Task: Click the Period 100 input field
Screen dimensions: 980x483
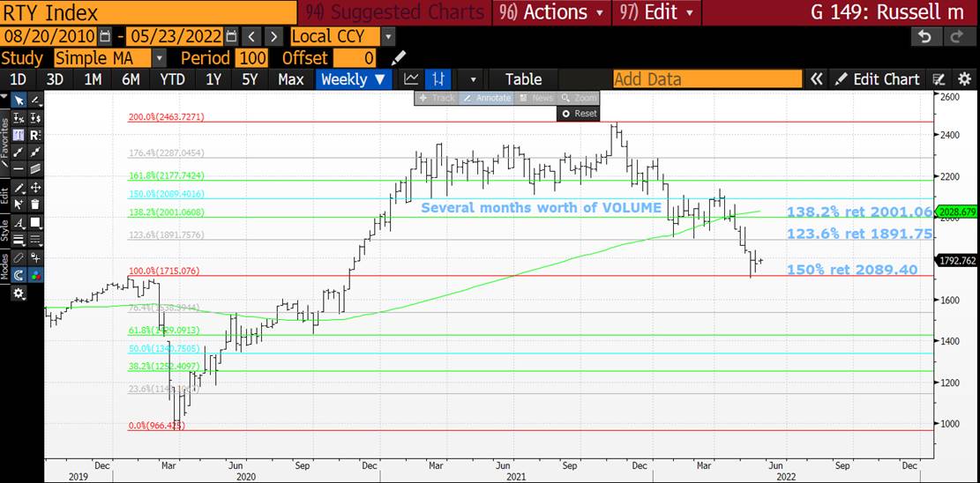Action: 251,59
